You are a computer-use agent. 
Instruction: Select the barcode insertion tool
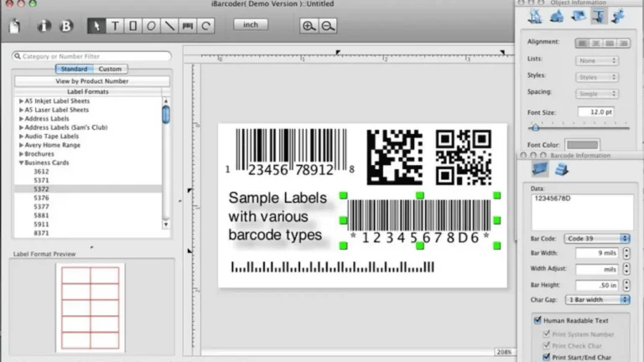188,26
